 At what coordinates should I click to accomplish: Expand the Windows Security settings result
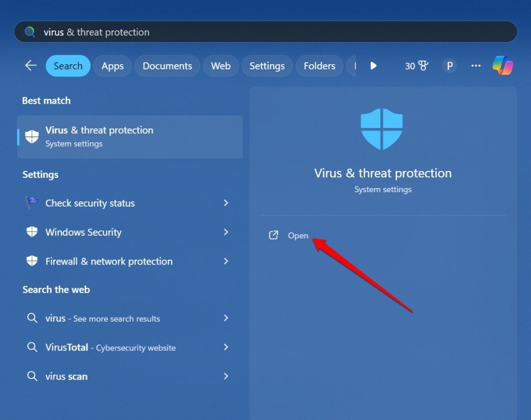226,232
